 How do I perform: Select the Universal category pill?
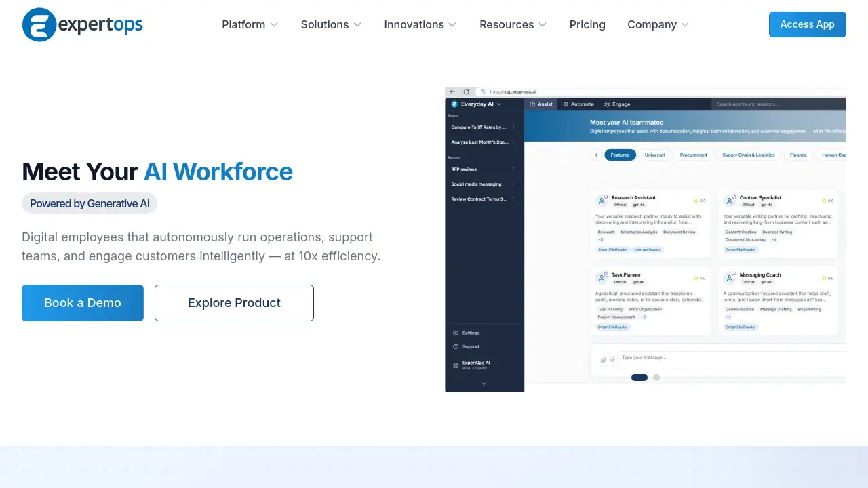[x=654, y=155]
